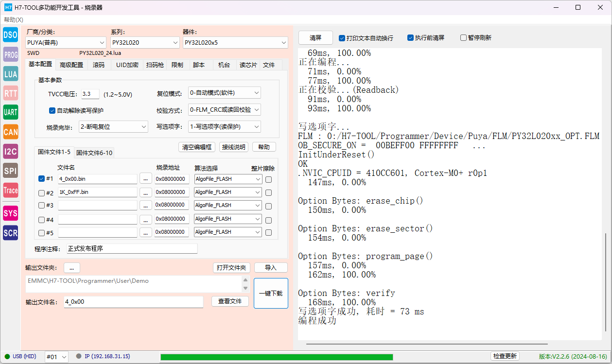Viewport: 612px width, 364px height.
Task: Click the 打开文件夹 button
Action: [231, 268]
